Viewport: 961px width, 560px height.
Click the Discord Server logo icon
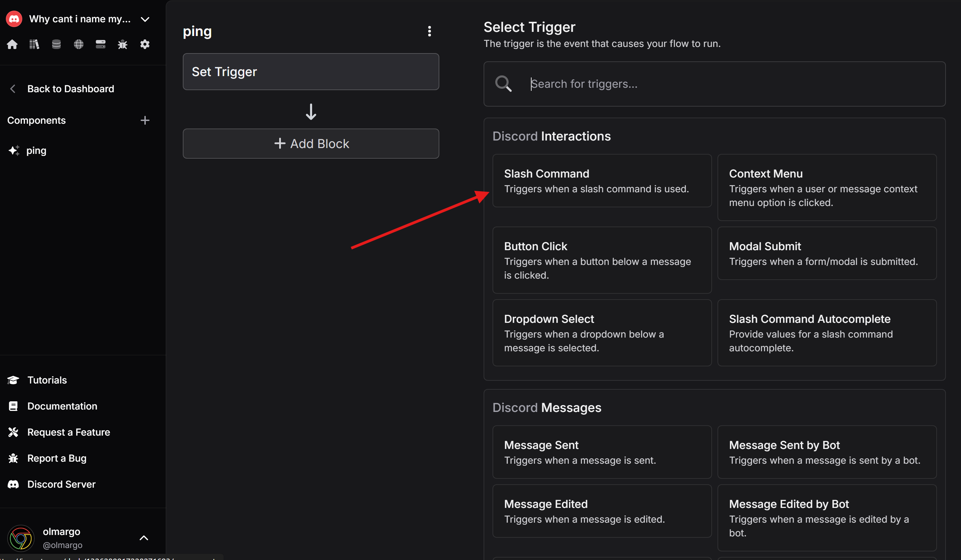tap(13, 484)
